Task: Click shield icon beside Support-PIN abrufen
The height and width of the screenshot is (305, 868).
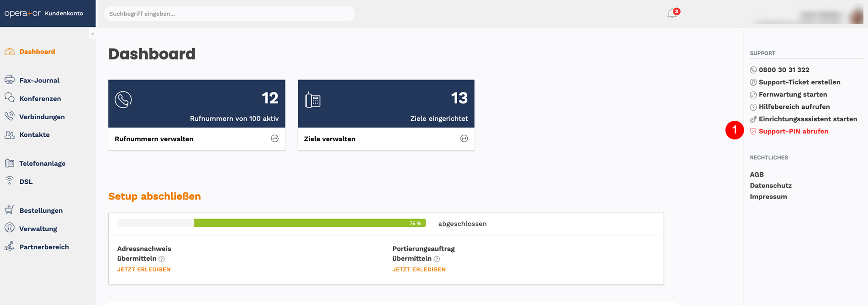Action: click(753, 132)
